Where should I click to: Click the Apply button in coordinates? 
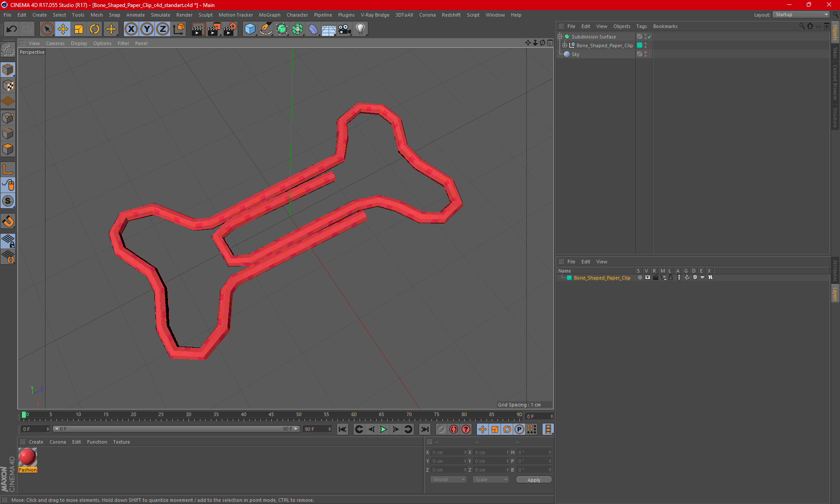pyautogui.click(x=533, y=479)
